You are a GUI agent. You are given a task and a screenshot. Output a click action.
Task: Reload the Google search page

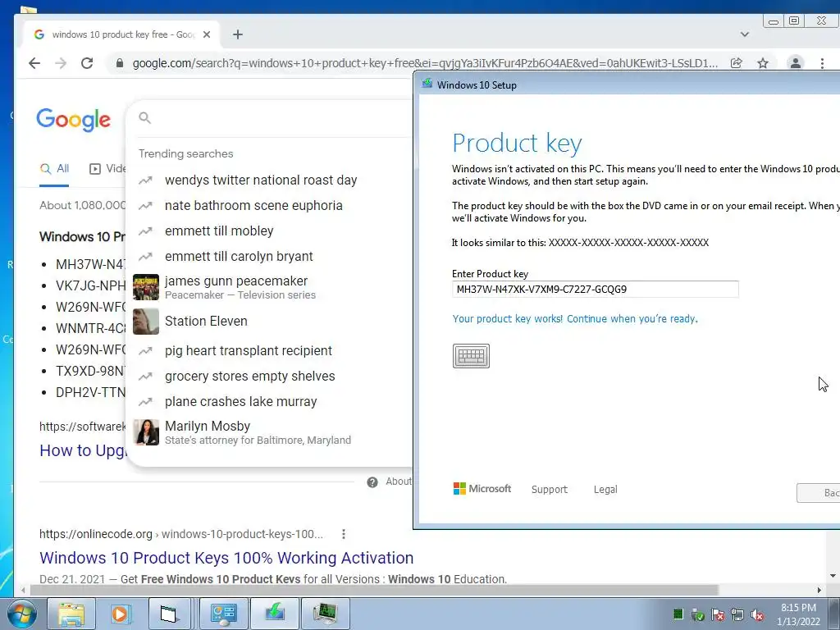(87, 63)
